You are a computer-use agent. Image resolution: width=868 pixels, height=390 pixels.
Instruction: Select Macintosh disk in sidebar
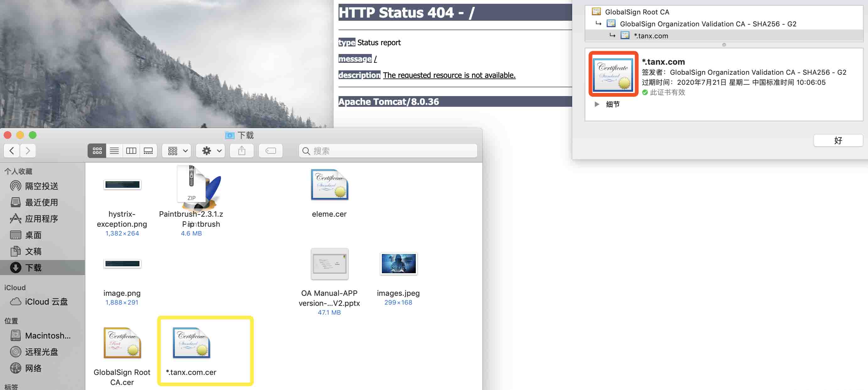click(x=42, y=335)
